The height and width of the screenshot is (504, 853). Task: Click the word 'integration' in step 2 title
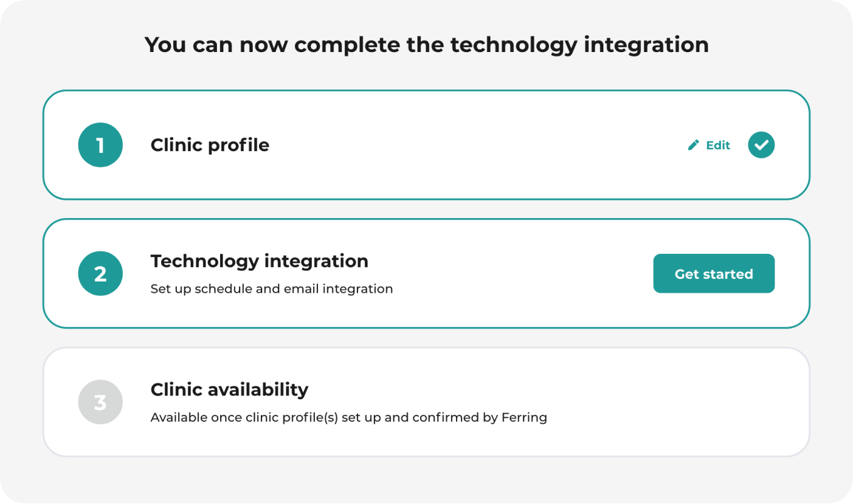tap(315, 261)
